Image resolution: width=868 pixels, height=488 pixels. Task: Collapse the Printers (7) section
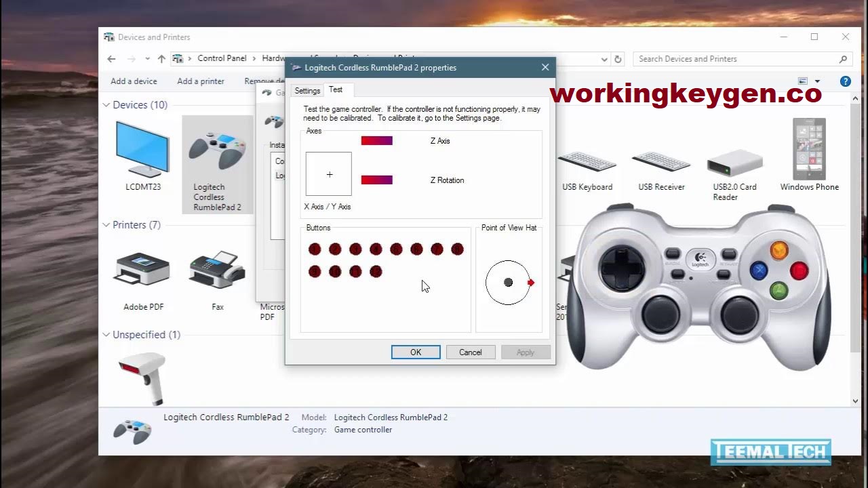tap(106, 224)
